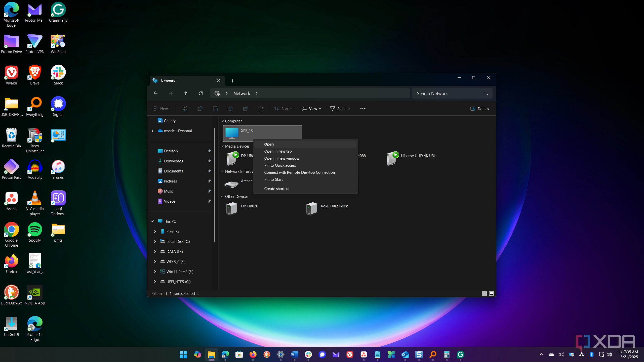
Task: Open the New dropdown menu
Action: point(162,109)
